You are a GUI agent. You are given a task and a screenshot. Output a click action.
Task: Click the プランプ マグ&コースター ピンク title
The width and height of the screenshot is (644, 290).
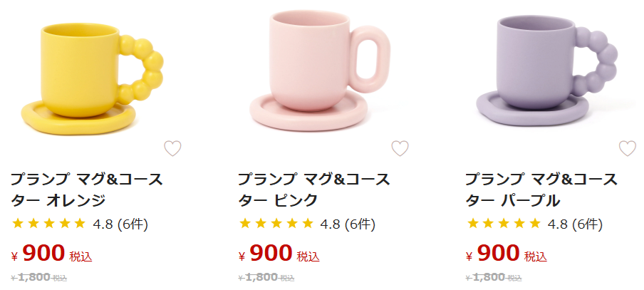(313, 189)
